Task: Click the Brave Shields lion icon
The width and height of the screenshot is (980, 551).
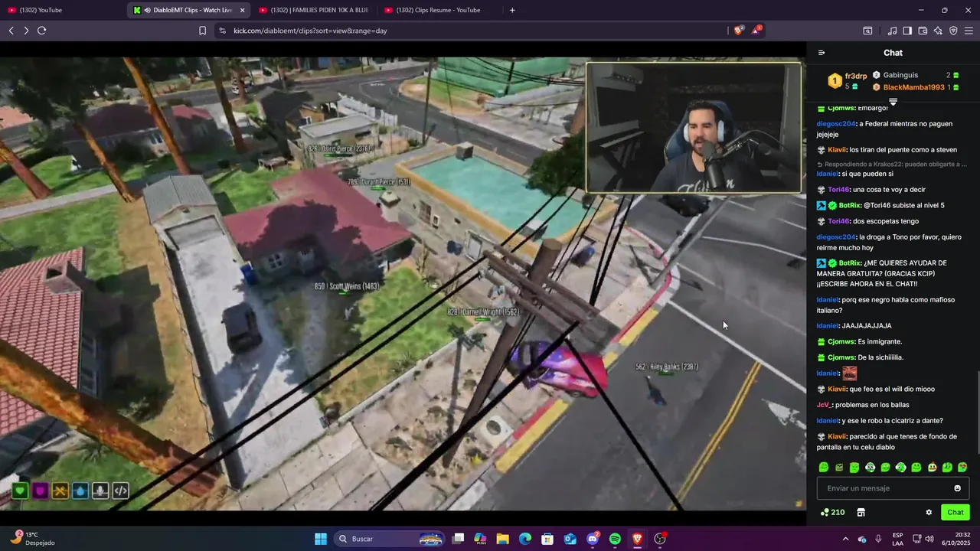Action: pyautogui.click(x=739, y=31)
